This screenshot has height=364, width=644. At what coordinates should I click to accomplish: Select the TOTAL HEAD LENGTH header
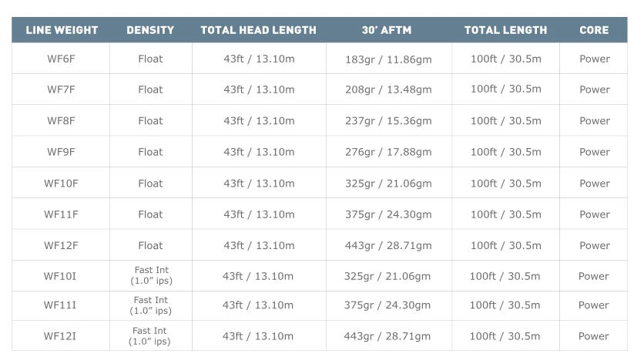[258, 30]
